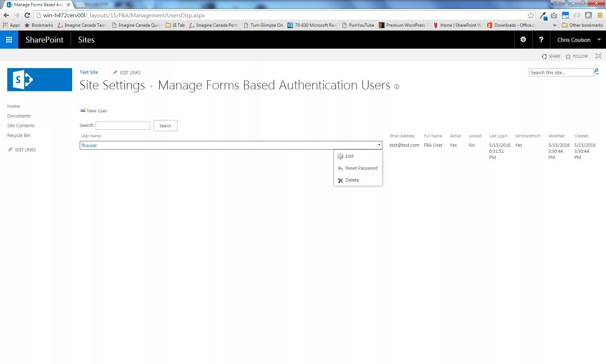Image resolution: width=606 pixels, height=364 pixels.
Task: Click the New User link
Action: click(97, 111)
